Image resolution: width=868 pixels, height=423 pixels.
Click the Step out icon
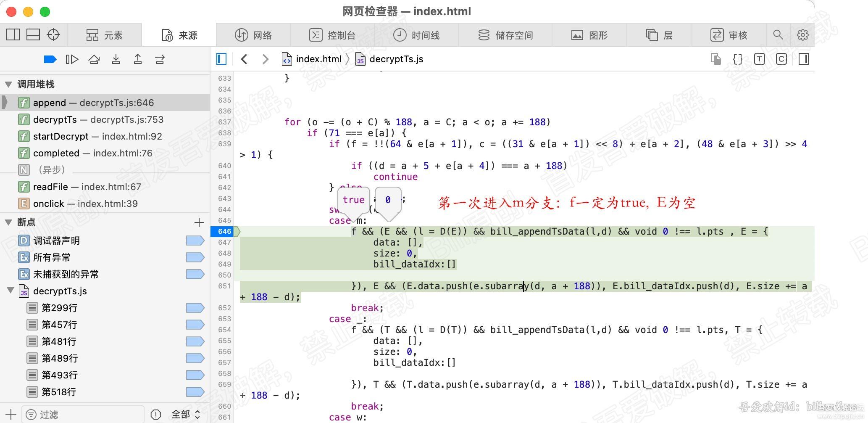click(138, 59)
